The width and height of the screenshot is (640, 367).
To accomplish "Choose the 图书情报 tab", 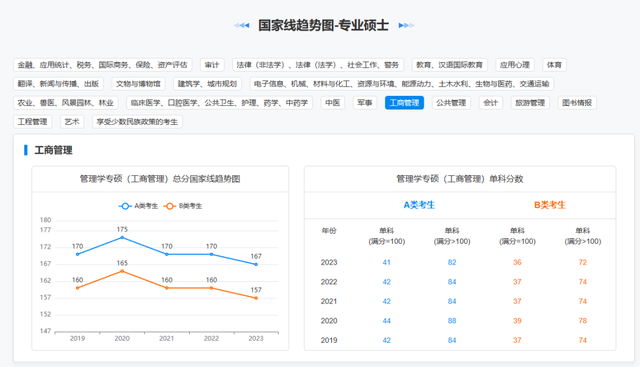I will point(577,102).
